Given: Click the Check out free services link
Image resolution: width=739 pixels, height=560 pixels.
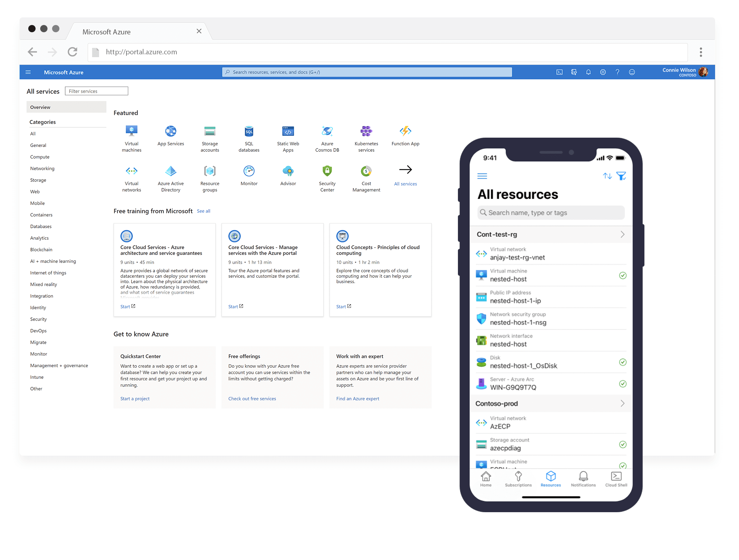Looking at the screenshot, I should pos(252,398).
